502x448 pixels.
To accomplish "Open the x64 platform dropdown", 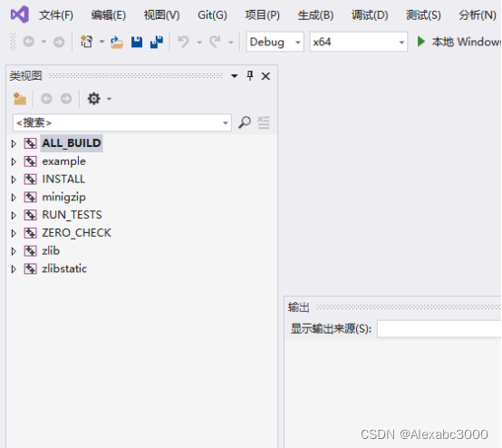I will click(x=359, y=42).
